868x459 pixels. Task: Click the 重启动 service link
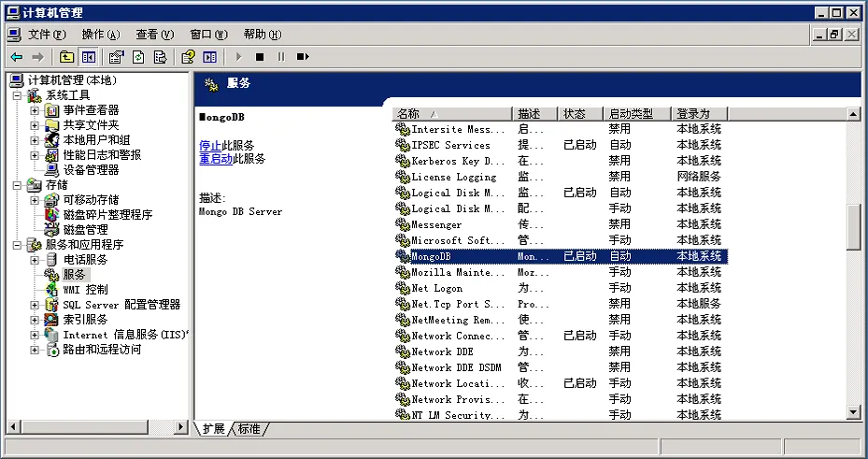click(x=215, y=159)
